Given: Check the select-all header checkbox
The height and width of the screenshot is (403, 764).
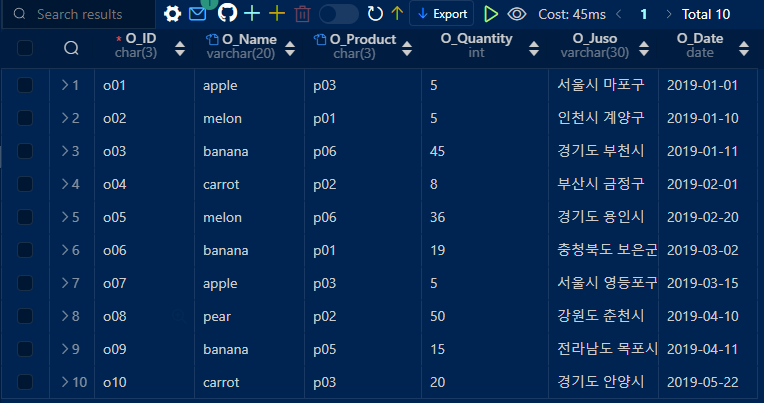Looking at the screenshot, I should (25, 48).
